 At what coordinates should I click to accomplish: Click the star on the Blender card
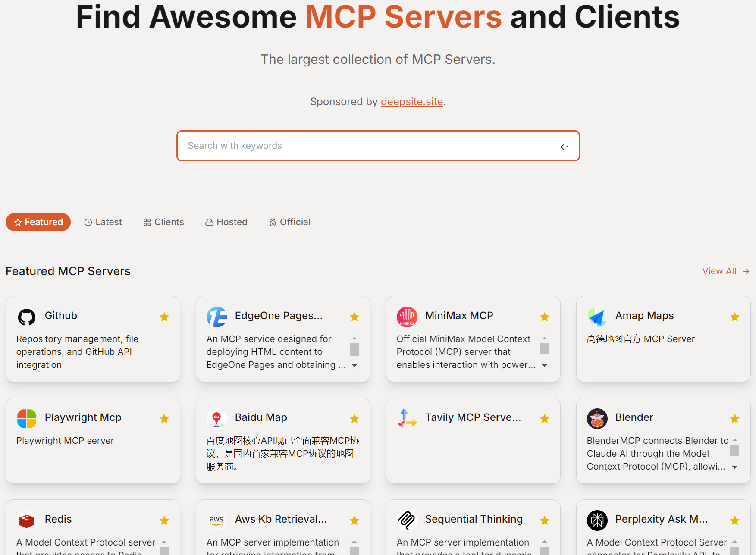coord(735,419)
